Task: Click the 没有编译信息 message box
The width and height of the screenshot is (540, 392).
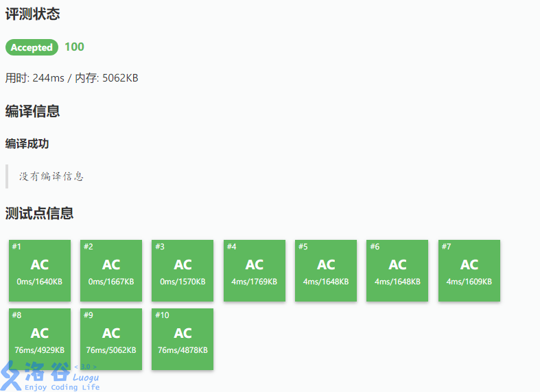Action: pyautogui.click(x=51, y=176)
